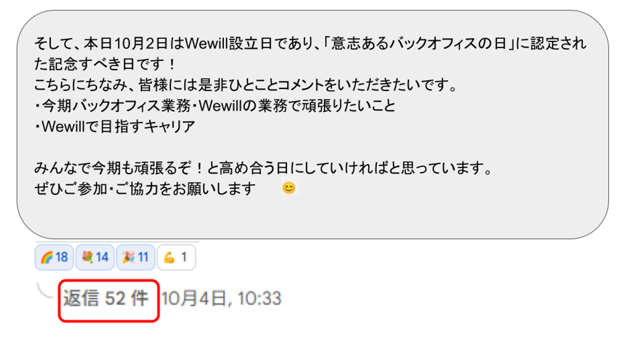Viewport: 644px width, 362px height.
Task: Click the 10月4日, 10:33 timestamp
Action: pyautogui.click(x=221, y=299)
